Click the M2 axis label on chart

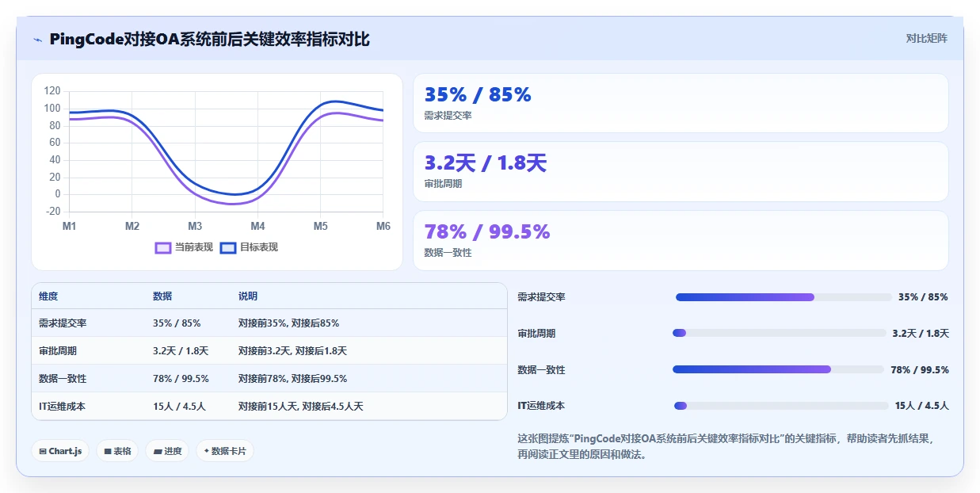[x=132, y=226]
